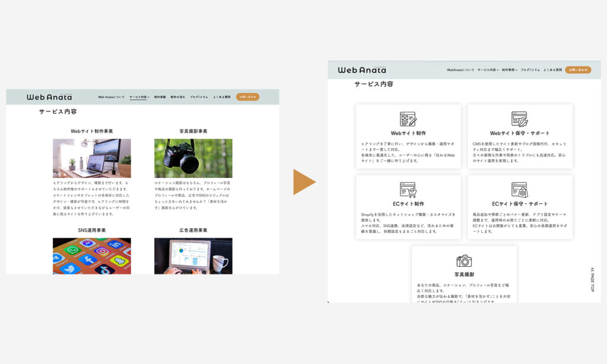Click the laptop desk photo under Webサイト制作事業

(92, 158)
